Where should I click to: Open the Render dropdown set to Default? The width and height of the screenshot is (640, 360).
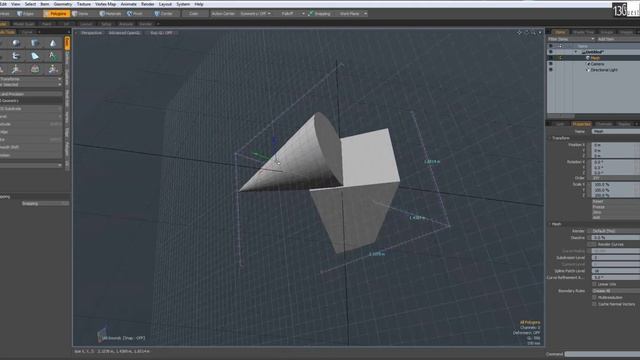[616, 231]
